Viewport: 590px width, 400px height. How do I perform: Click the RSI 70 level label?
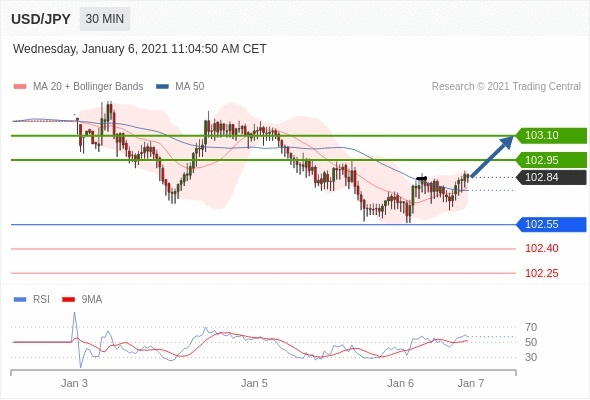[x=531, y=327]
